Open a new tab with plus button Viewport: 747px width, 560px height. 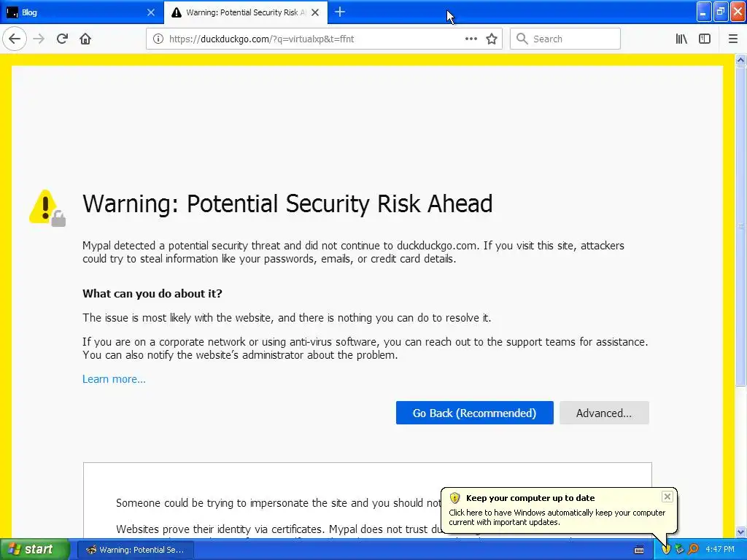click(340, 12)
